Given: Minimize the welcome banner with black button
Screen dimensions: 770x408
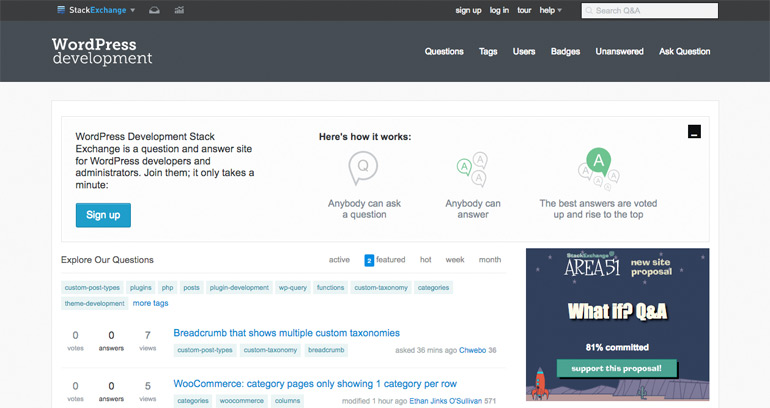Looking at the screenshot, I should (x=694, y=132).
